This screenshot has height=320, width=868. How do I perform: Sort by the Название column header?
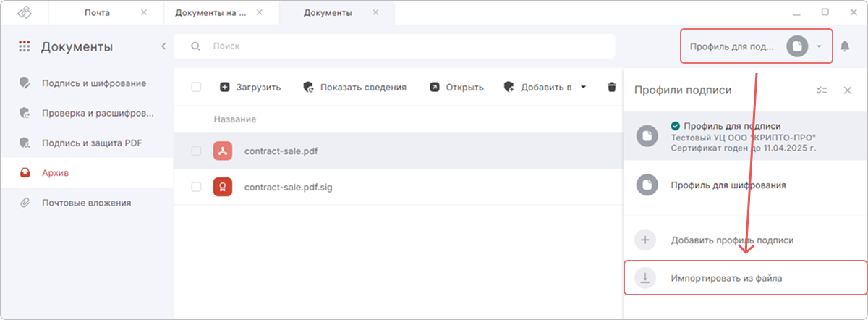pos(235,119)
